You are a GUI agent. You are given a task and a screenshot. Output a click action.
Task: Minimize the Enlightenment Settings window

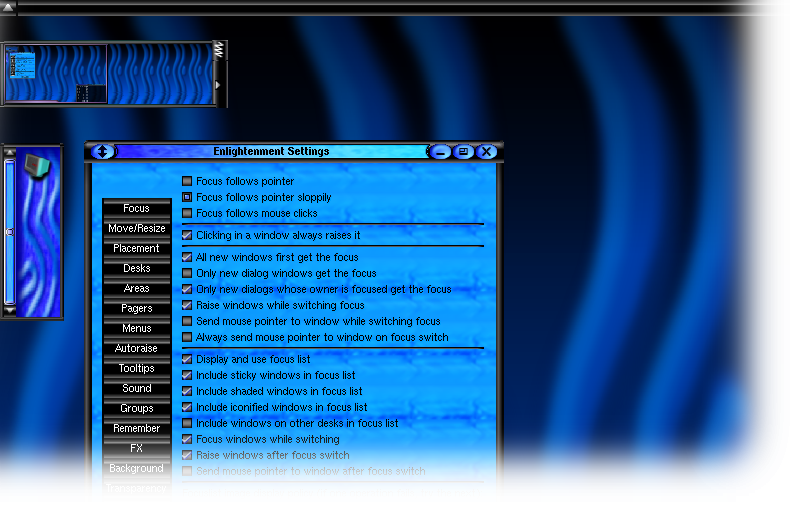(440, 152)
